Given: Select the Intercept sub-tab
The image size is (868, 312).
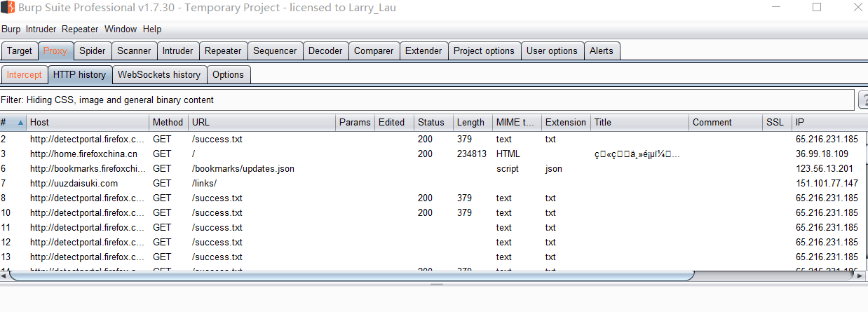Looking at the screenshot, I should pos(25,74).
